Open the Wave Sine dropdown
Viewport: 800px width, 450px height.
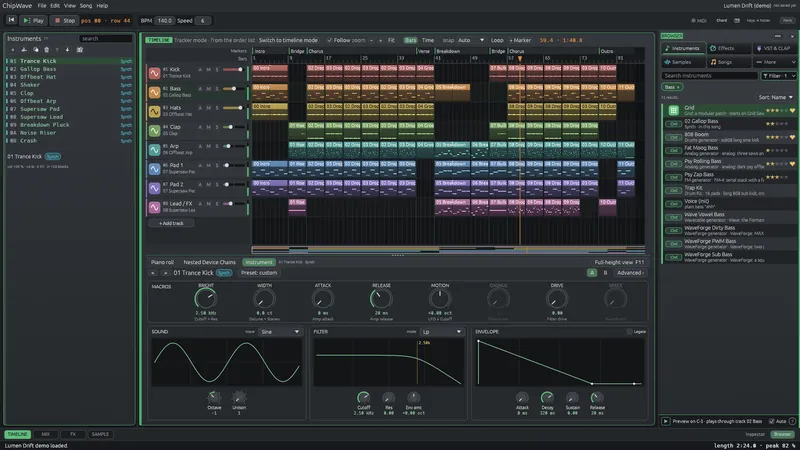click(281, 332)
